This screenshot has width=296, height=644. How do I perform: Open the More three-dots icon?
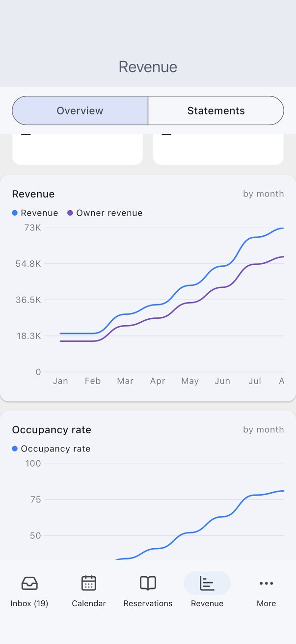[x=266, y=583]
